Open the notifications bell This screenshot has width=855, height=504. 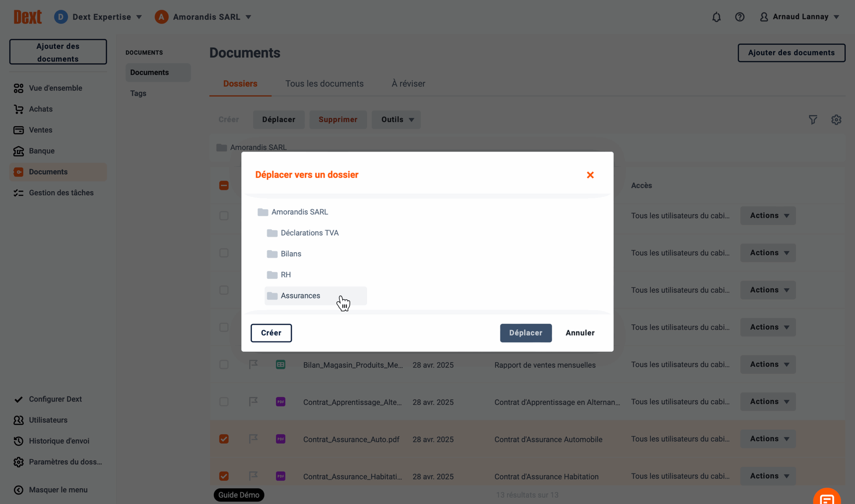coord(716,17)
